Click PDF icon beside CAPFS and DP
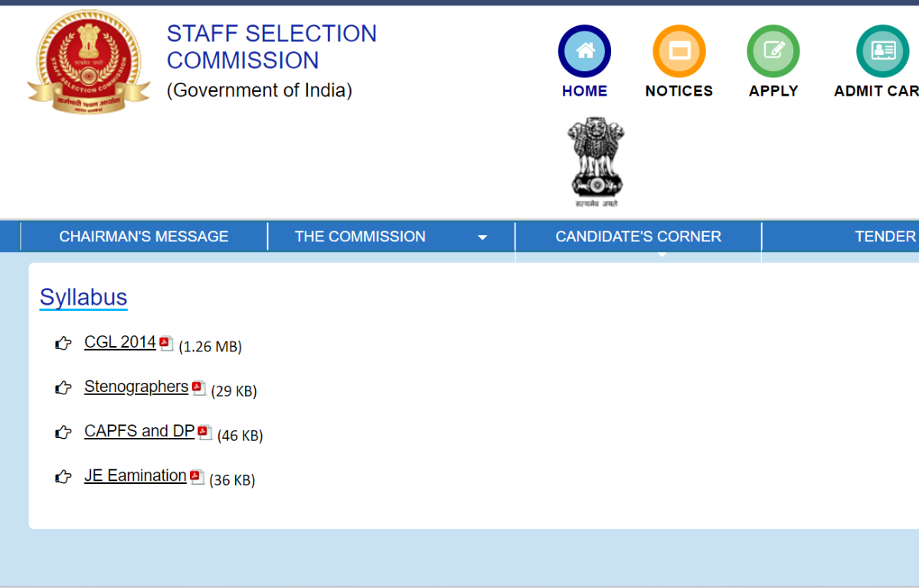This screenshot has width=919, height=588. pyautogui.click(x=204, y=433)
